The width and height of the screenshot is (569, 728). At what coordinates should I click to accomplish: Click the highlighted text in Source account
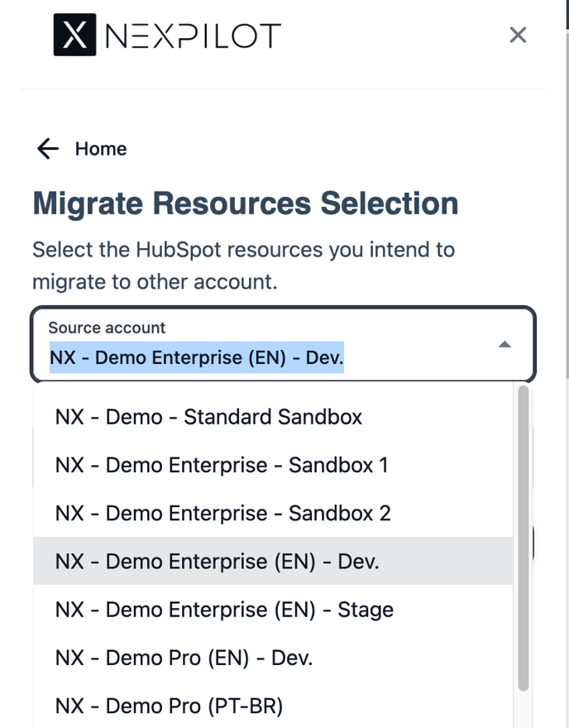[x=196, y=359]
